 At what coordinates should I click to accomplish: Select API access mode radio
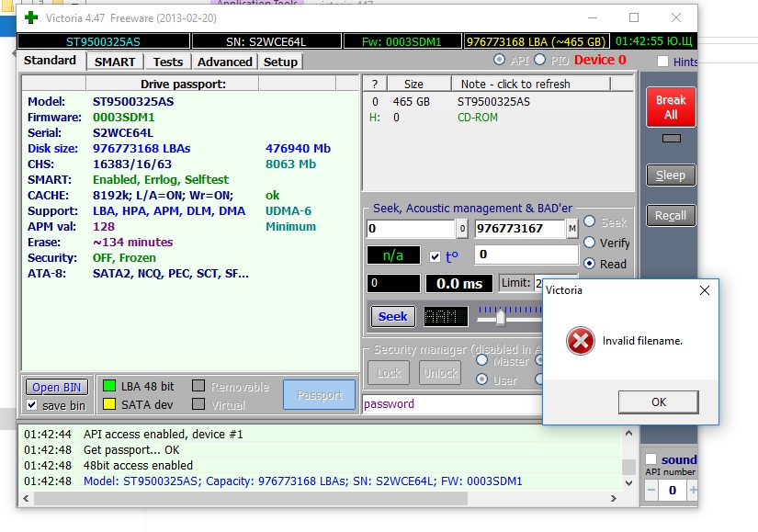500,60
